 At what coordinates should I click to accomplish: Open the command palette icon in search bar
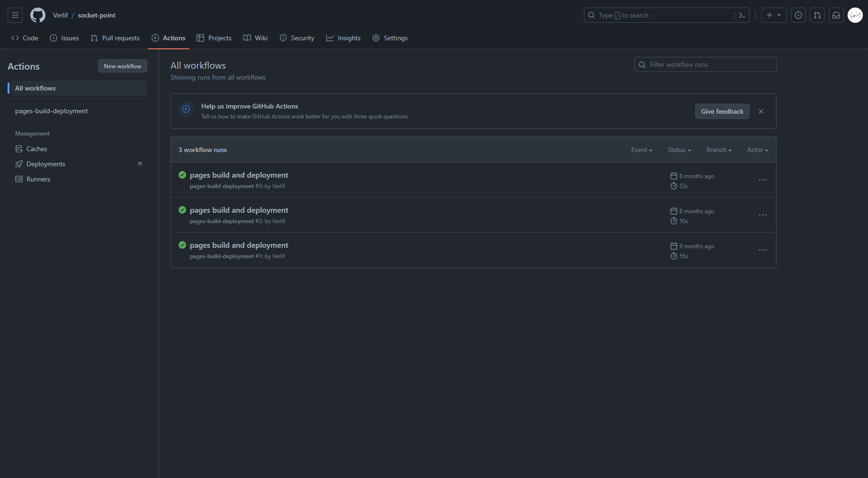[x=742, y=15]
